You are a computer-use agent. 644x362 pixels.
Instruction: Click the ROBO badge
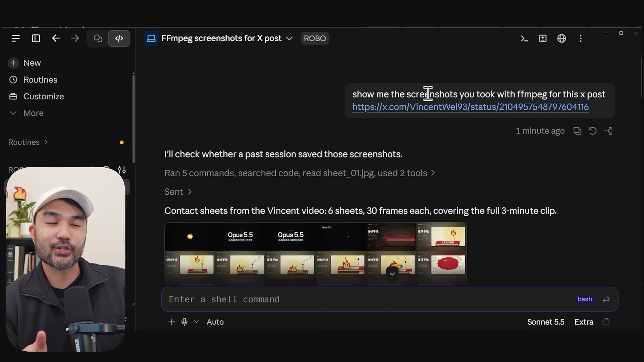coord(315,39)
